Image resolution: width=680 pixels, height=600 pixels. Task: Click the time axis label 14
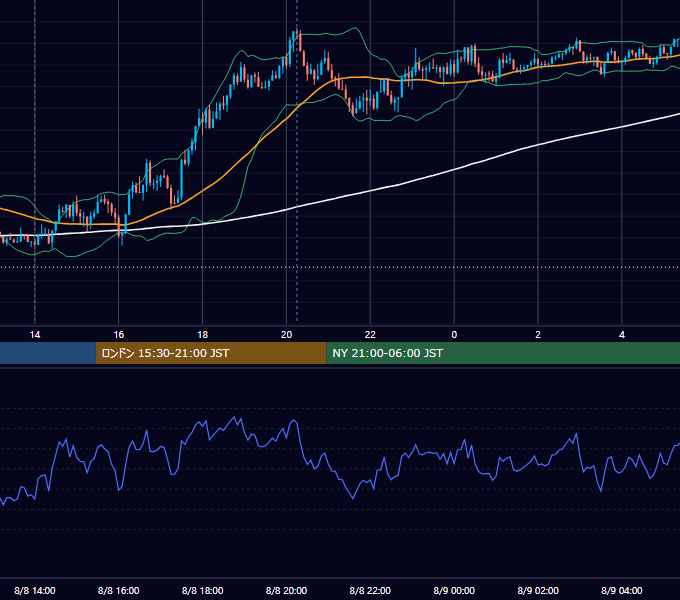(x=35, y=335)
